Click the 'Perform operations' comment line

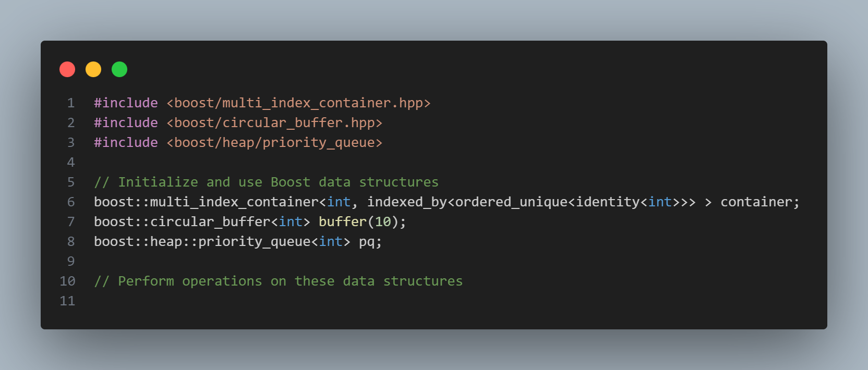pyautogui.click(x=278, y=281)
